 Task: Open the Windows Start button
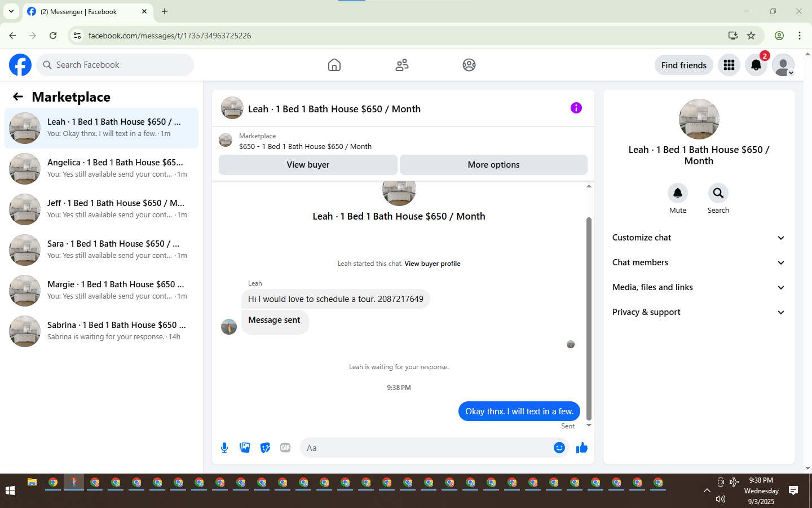pyautogui.click(x=10, y=491)
